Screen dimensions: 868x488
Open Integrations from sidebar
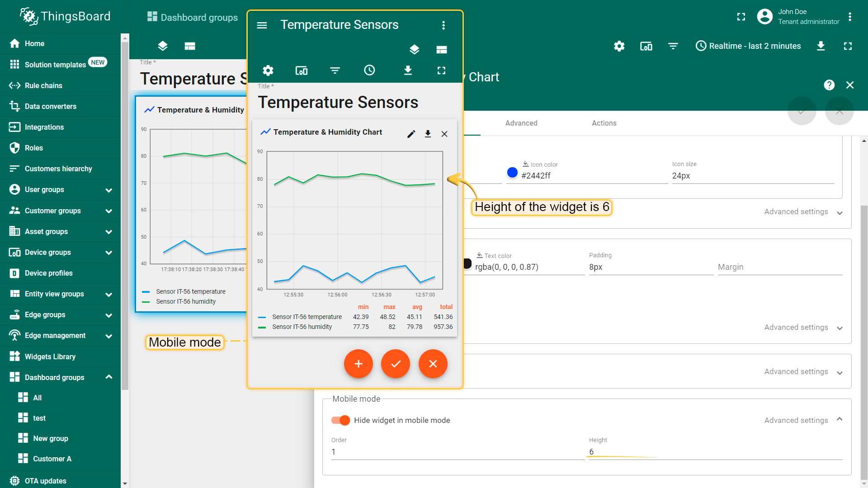click(x=61, y=127)
